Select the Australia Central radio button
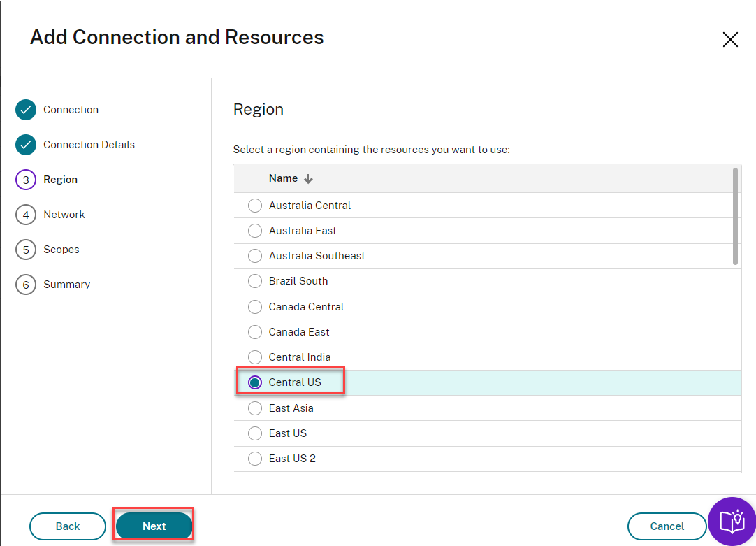 tap(255, 206)
